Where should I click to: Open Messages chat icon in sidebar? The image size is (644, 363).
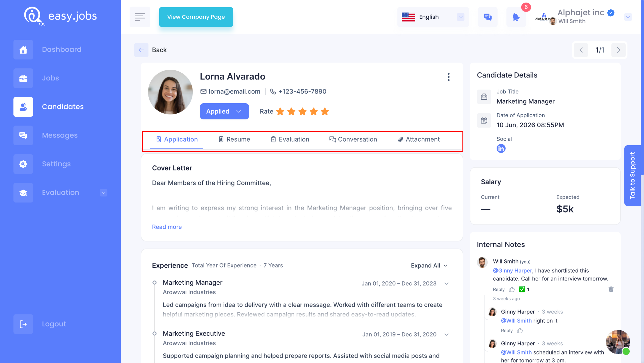pyautogui.click(x=23, y=135)
